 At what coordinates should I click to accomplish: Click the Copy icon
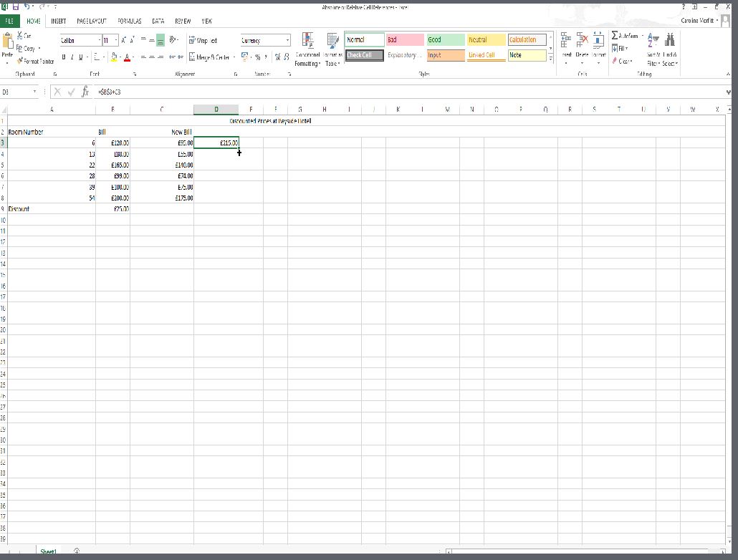[x=19, y=48]
